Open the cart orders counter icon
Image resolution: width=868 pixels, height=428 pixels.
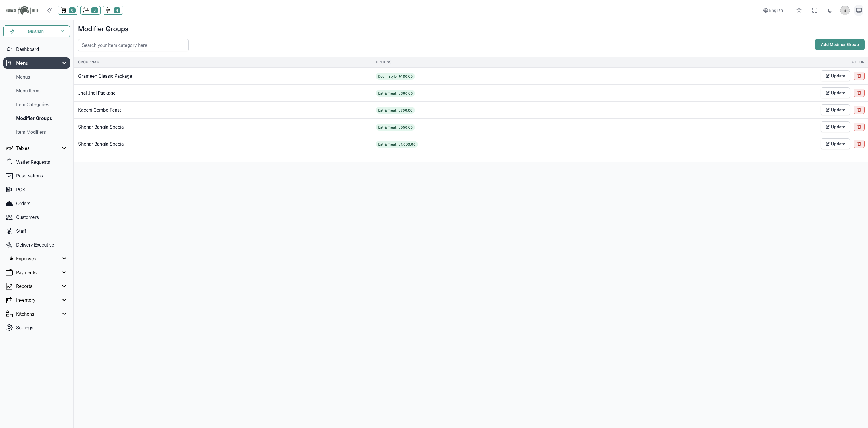(68, 10)
